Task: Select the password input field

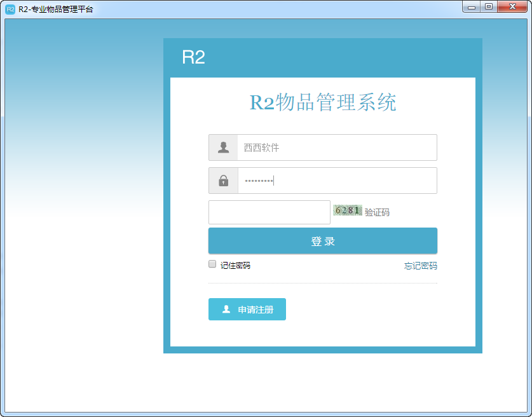Action: [337, 181]
